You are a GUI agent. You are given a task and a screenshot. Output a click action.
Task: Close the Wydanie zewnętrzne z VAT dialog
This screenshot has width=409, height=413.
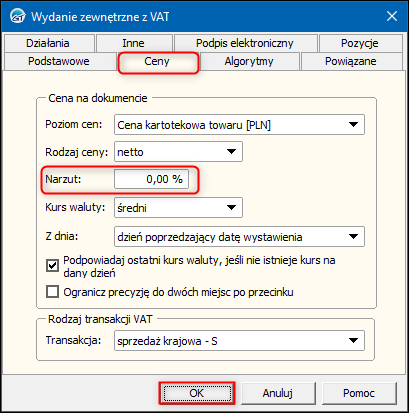coord(392,16)
